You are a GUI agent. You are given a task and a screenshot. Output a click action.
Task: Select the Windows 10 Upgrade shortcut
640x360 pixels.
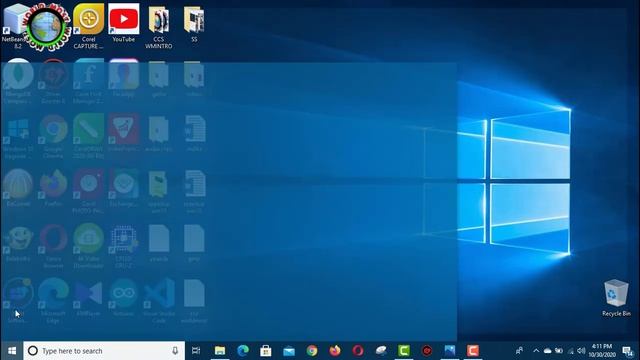18,136
